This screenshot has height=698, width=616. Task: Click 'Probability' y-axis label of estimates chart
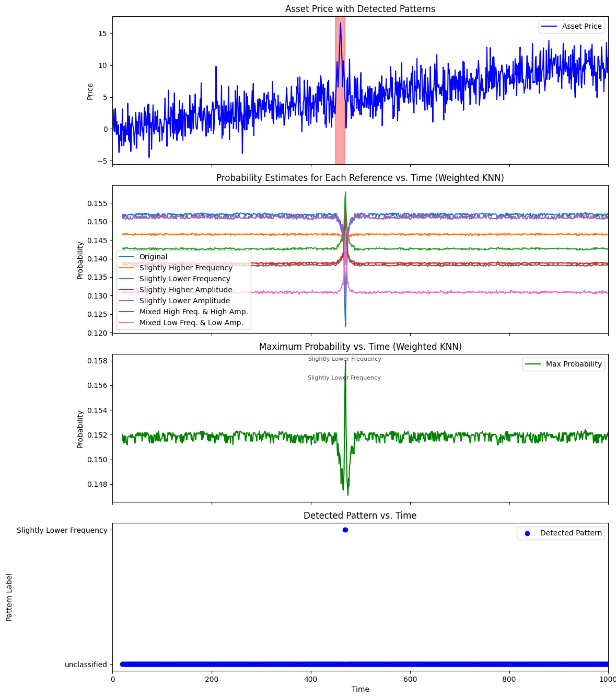80,260
